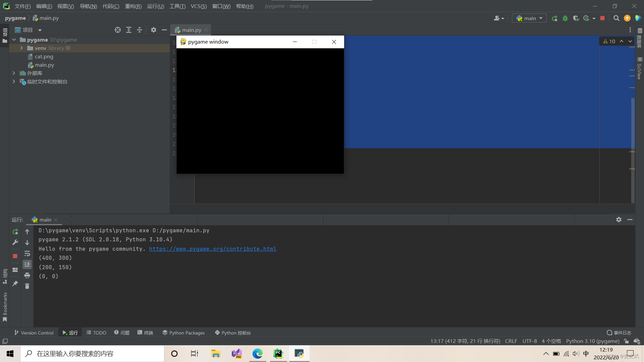This screenshot has height=362, width=644.
Task: Toggle scroll to end in run console
Action: coord(27,264)
